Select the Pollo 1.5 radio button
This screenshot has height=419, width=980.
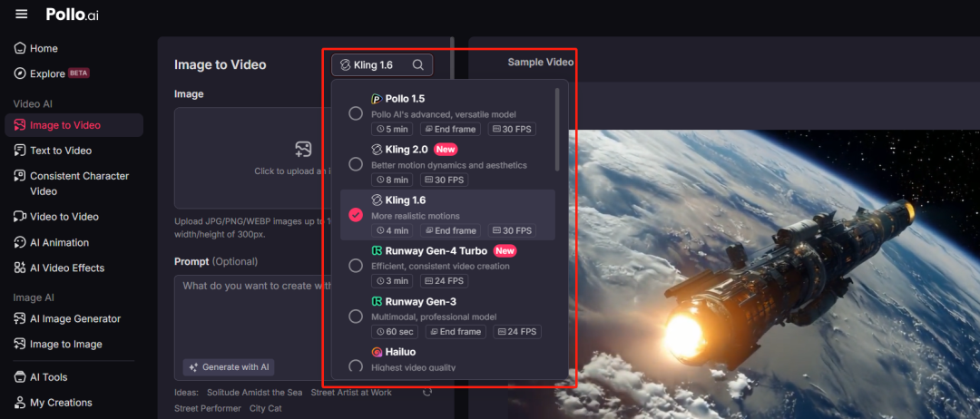click(x=356, y=113)
